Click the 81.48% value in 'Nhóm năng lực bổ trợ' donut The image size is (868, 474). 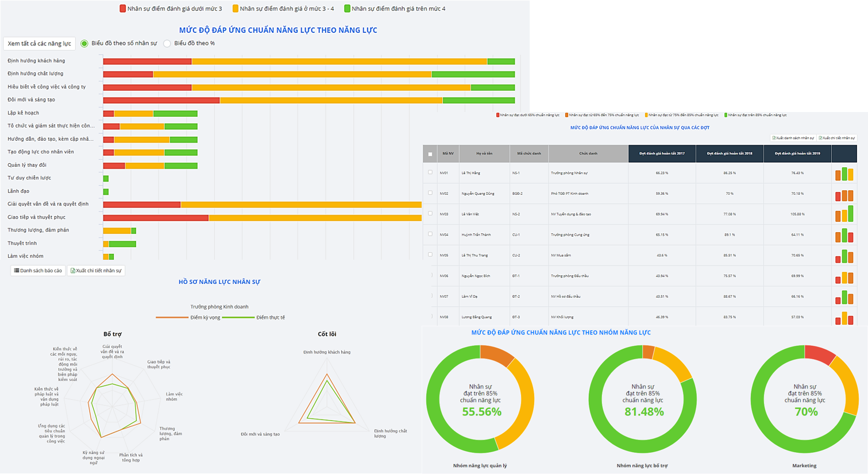click(x=643, y=412)
